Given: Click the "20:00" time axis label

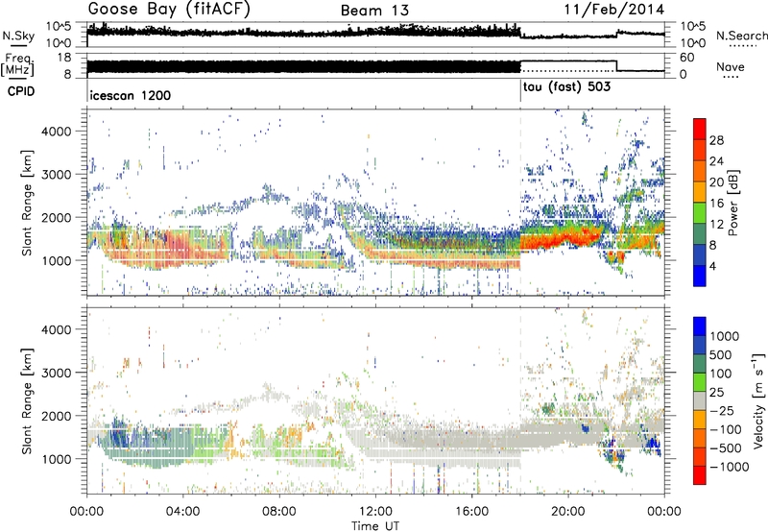Looking at the screenshot, I should (568, 512).
